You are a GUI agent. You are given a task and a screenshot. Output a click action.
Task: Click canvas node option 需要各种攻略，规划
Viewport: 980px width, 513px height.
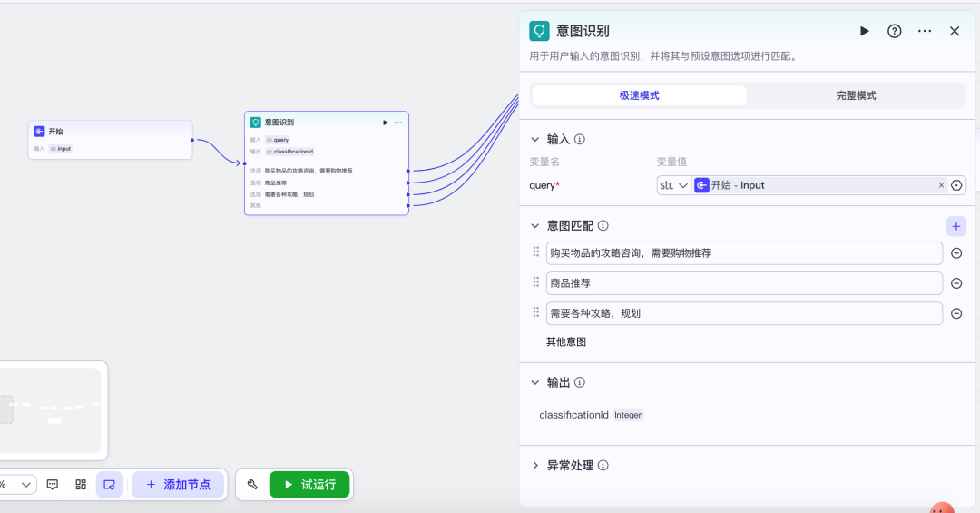click(x=289, y=194)
